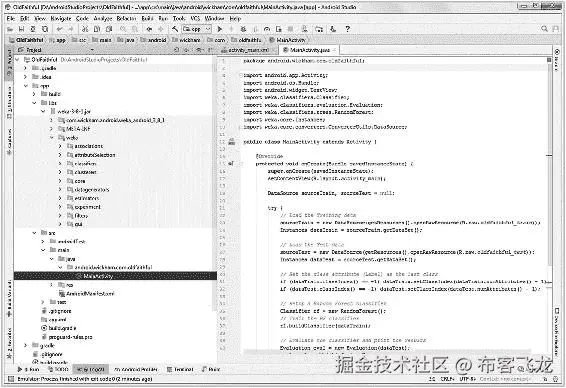Image resolution: width=566 pixels, height=388 pixels.
Task: Toggle the Project side panel tab
Action: click(x=10, y=62)
